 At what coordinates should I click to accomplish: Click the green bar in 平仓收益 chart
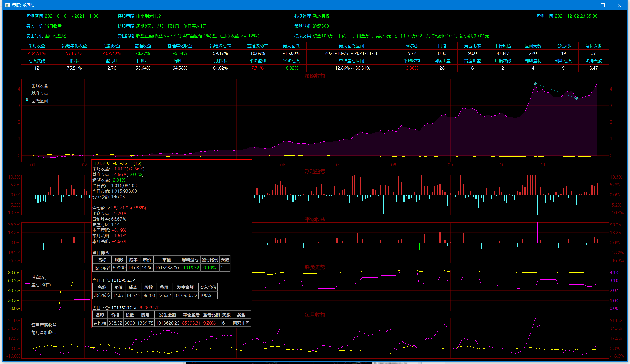419,246
